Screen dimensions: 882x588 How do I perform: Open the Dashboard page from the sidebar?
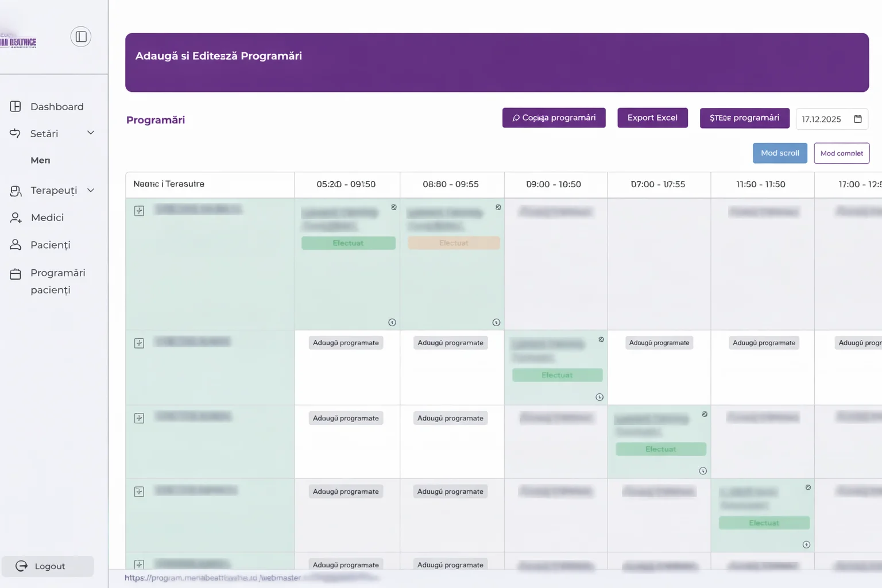point(56,107)
